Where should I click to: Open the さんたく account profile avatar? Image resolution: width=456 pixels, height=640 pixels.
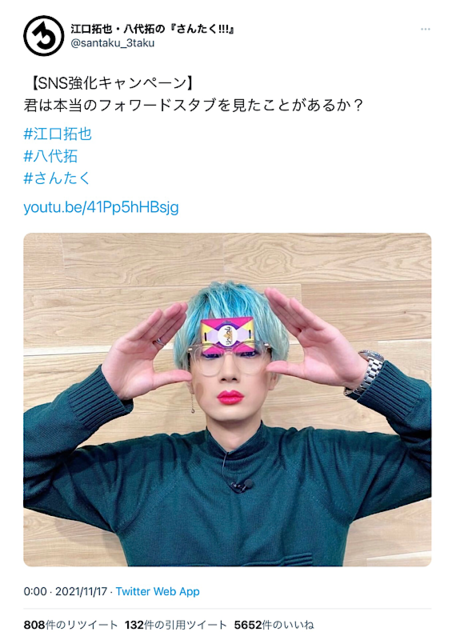coord(43,36)
